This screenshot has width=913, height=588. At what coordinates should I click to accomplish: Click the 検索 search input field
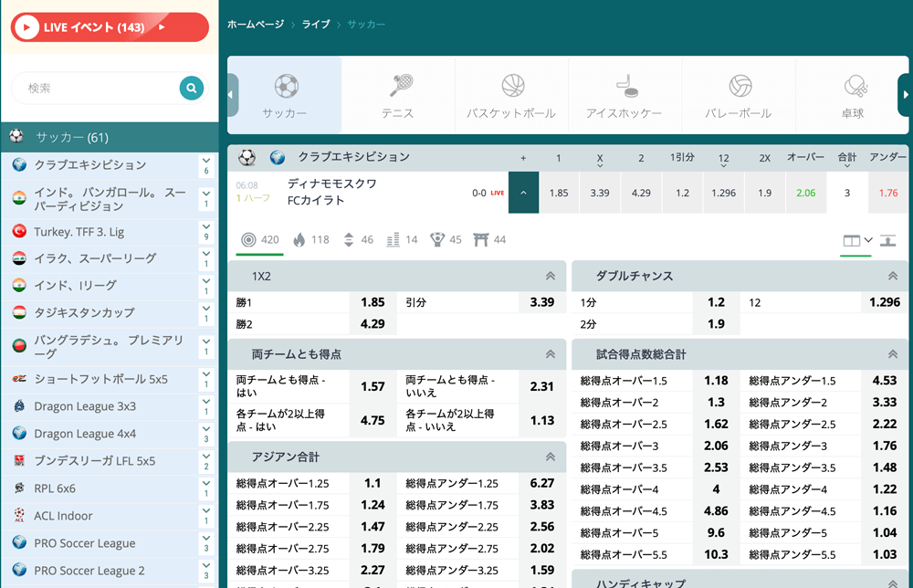(x=96, y=89)
